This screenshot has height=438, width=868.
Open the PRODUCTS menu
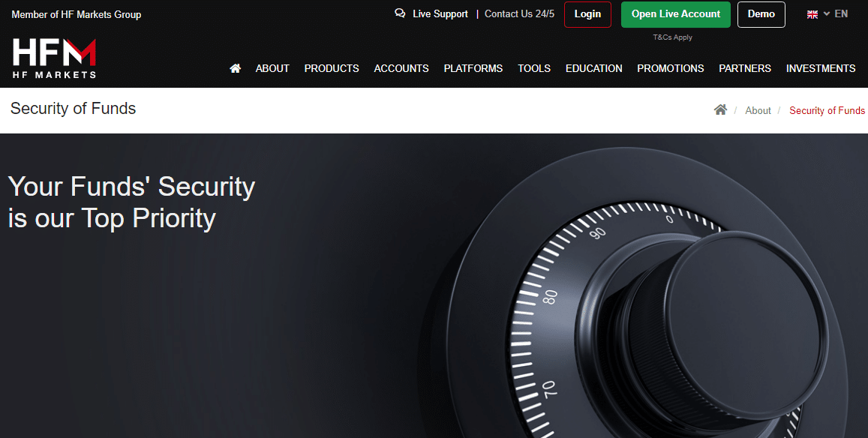(332, 68)
